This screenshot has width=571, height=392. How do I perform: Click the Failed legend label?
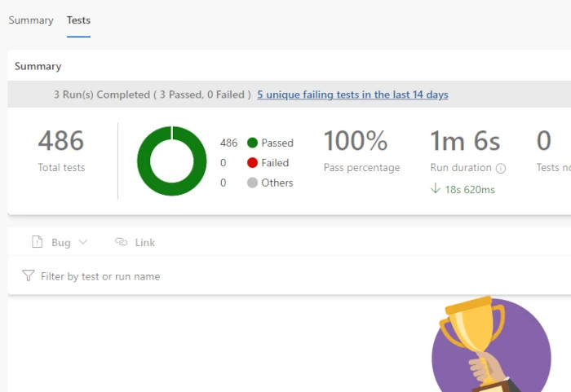coord(275,163)
